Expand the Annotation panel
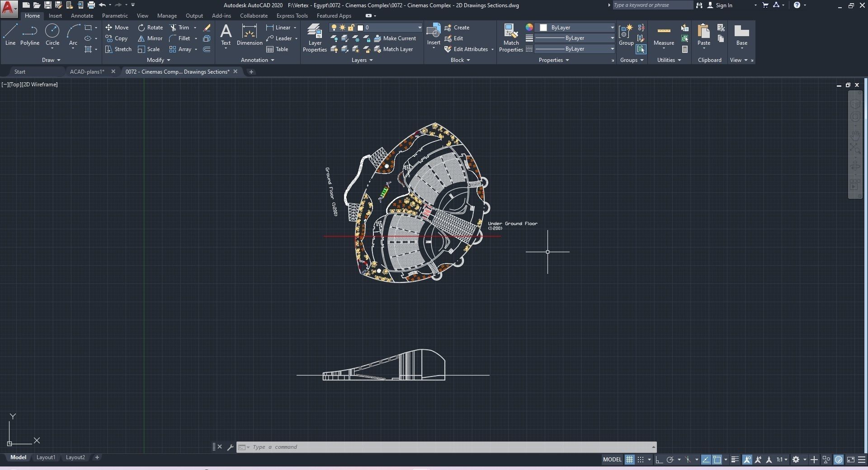The width and height of the screenshot is (868, 470). pos(258,60)
